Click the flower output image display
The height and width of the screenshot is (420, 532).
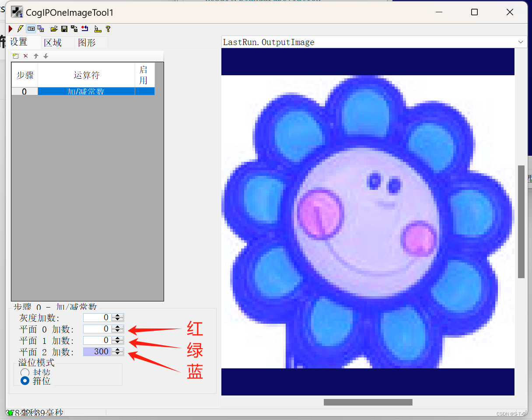point(367,222)
